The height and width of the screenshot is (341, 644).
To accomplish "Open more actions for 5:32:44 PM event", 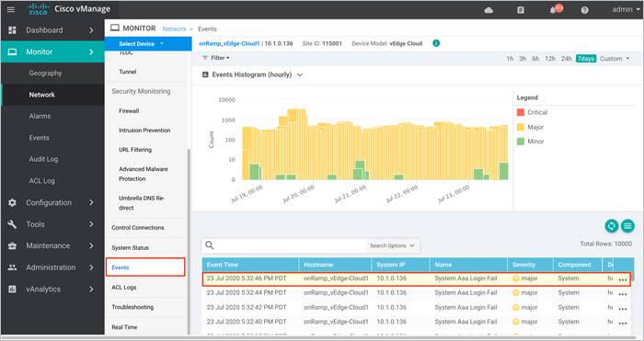I will (623, 294).
